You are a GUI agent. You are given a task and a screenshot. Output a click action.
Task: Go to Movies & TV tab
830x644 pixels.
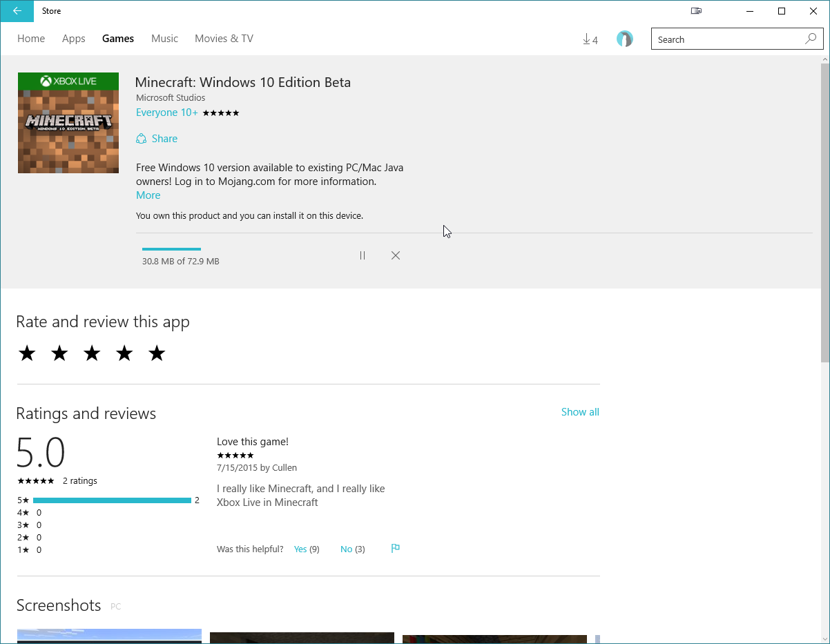(x=224, y=39)
